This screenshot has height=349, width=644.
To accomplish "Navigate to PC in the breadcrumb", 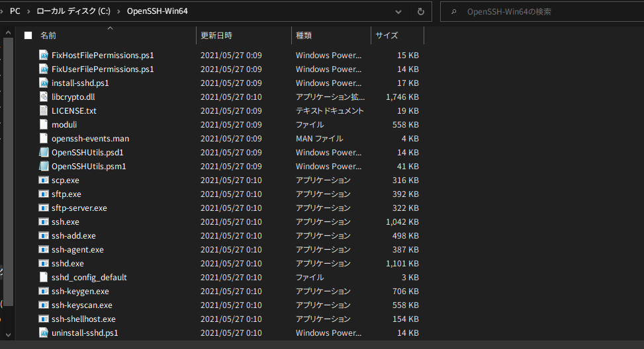I will 15,11.
